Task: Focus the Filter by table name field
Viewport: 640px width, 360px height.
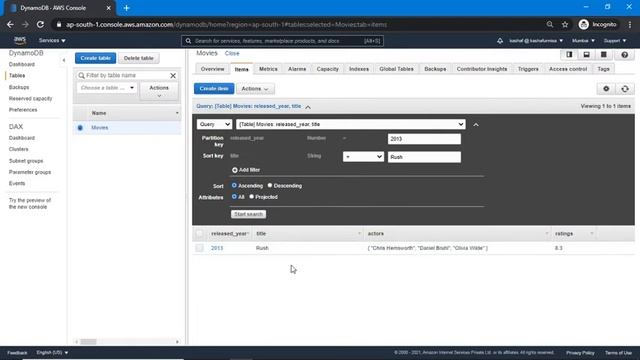Action: point(127,76)
